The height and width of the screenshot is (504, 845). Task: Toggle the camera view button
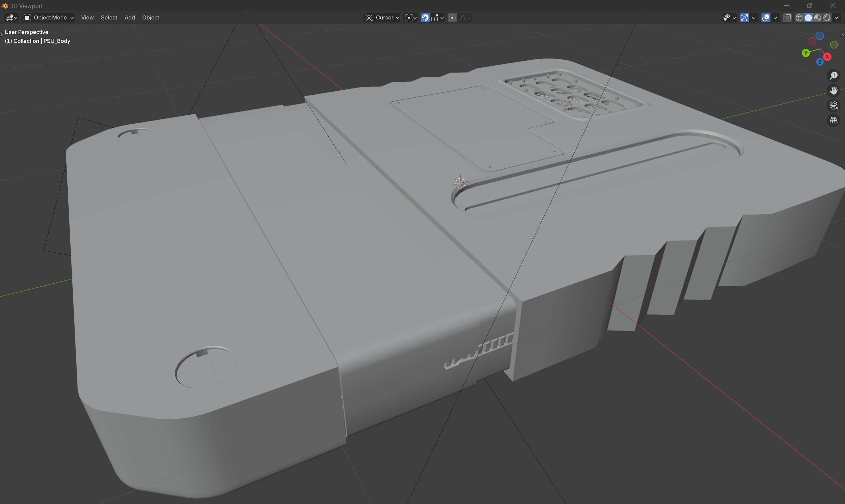click(833, 106)
